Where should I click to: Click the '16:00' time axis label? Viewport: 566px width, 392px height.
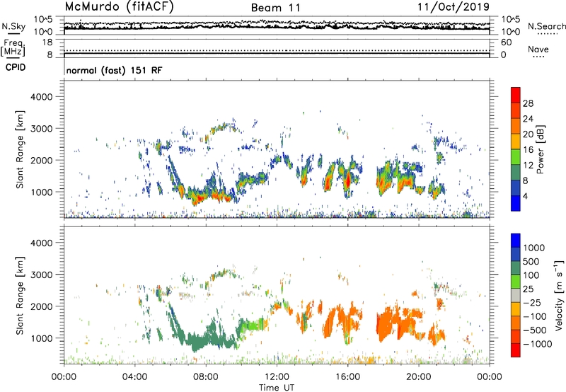click(x=347, y=377)
